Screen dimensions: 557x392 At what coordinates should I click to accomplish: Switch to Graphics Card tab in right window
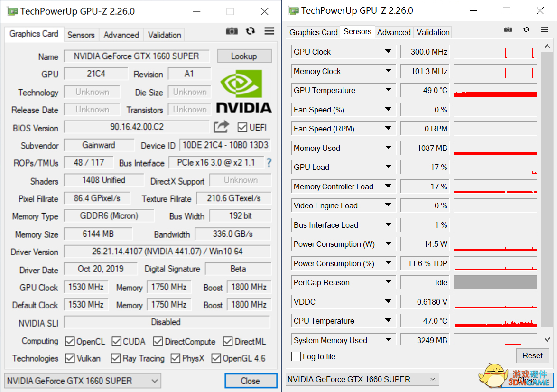point(313,32)
